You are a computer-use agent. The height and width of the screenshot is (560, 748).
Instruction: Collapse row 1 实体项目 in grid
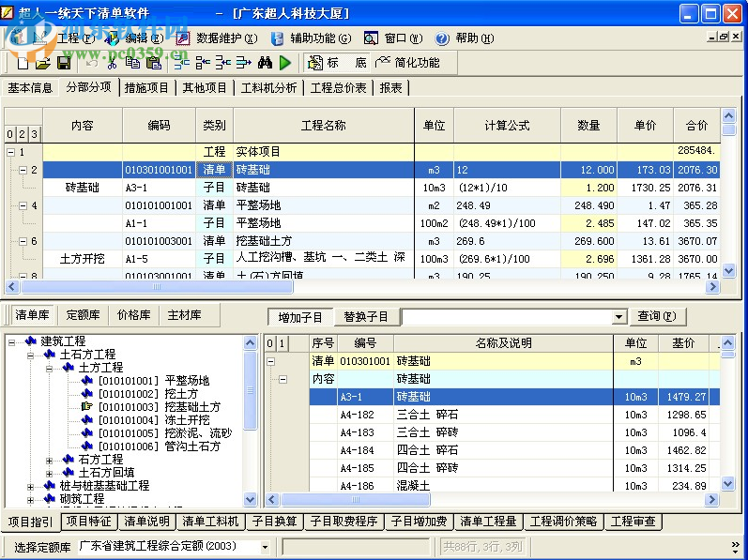pos(10,152)
